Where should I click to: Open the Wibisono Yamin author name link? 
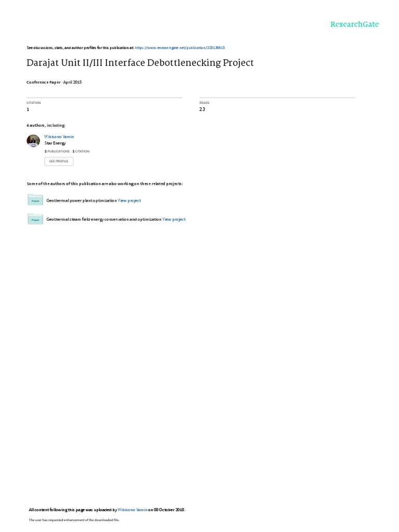(59, 137)
